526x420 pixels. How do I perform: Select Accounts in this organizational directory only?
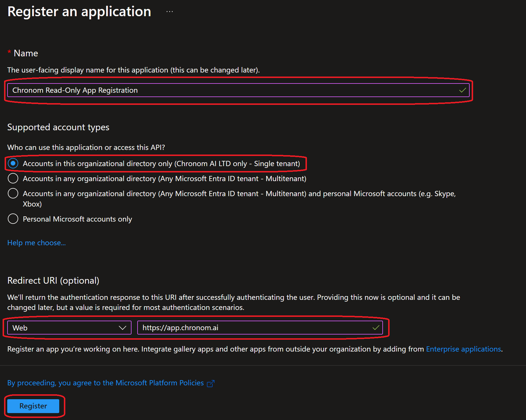click(13, 163)
